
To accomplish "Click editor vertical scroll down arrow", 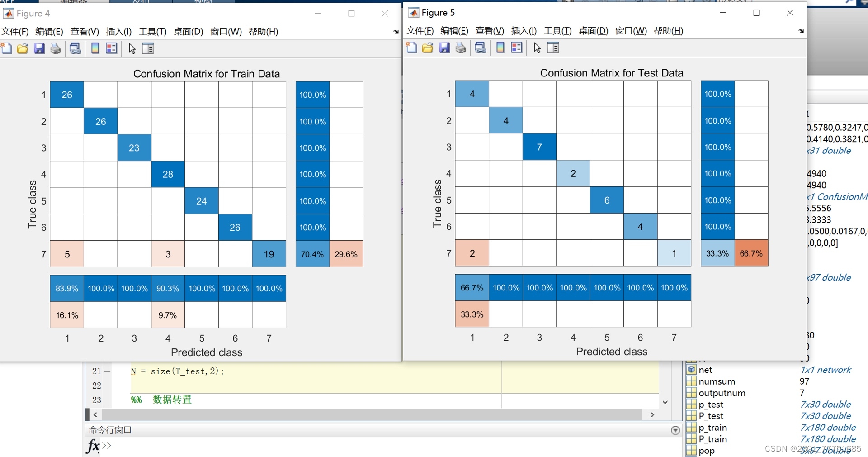I will click(x=665, y=402).
